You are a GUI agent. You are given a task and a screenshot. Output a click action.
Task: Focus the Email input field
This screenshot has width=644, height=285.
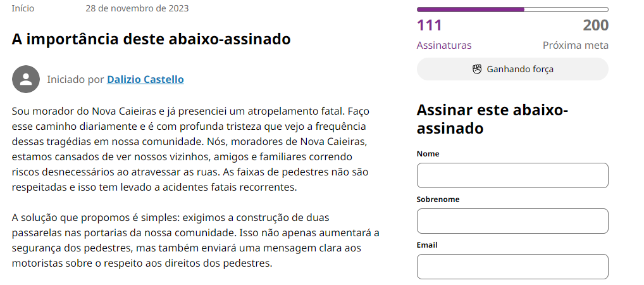512,267
